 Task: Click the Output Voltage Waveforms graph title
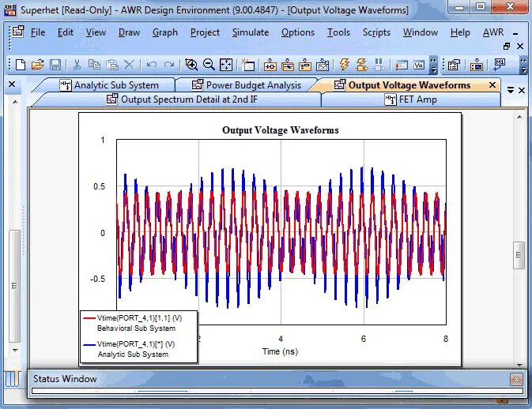[x=281, y=130]
